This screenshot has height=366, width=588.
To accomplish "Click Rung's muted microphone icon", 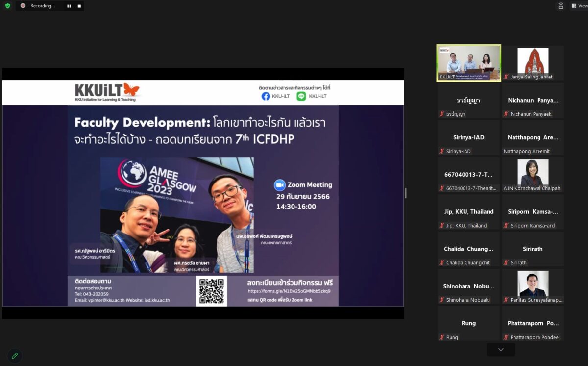I will tap(442, 338).
